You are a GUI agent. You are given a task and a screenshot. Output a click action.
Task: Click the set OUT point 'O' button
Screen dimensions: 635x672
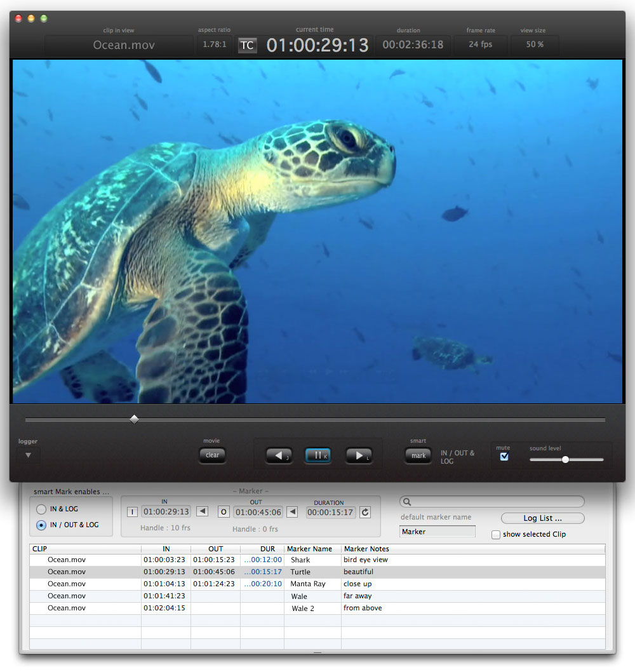click(224, 512)
